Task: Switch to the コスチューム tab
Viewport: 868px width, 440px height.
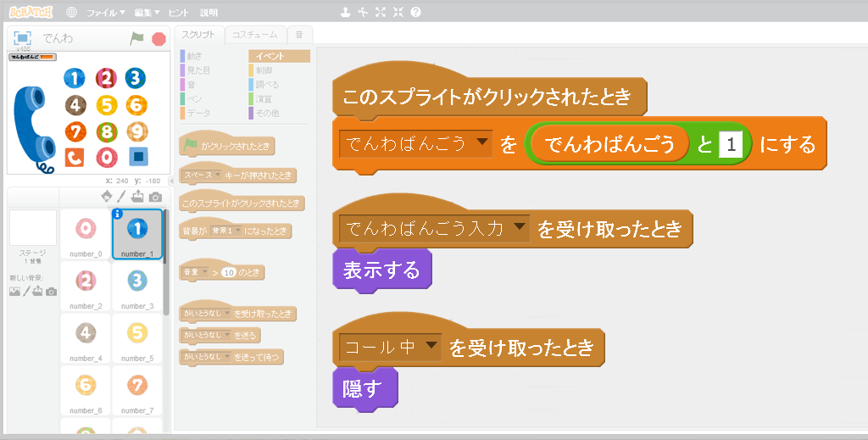Action: click(254, 35)
